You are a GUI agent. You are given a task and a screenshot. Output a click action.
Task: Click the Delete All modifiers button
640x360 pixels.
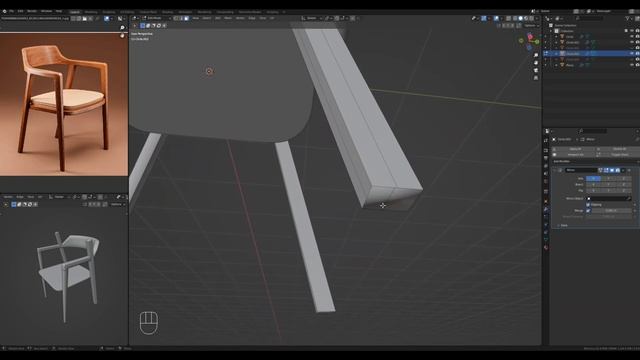coord(618,149)
